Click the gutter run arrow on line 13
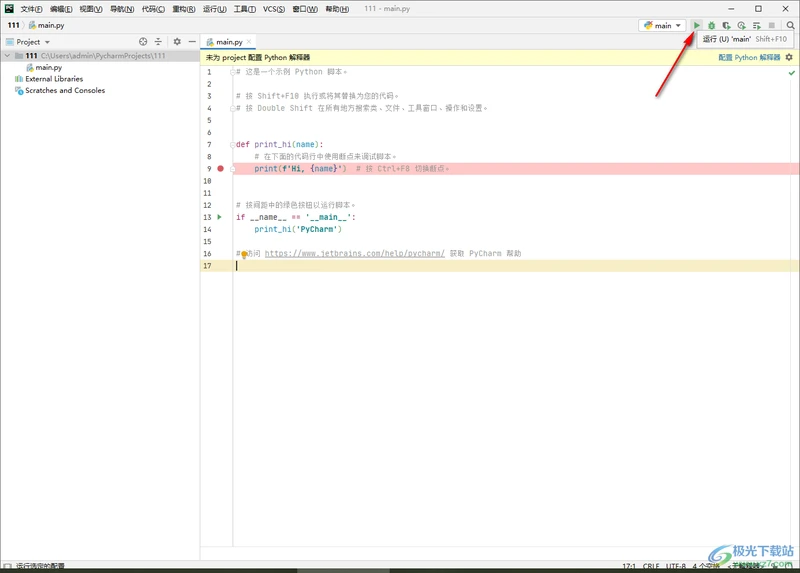 (220, 217)
